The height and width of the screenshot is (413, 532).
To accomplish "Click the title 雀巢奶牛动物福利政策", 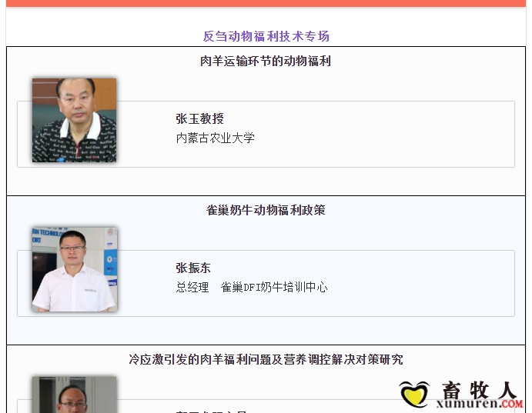I will [266, 211].
